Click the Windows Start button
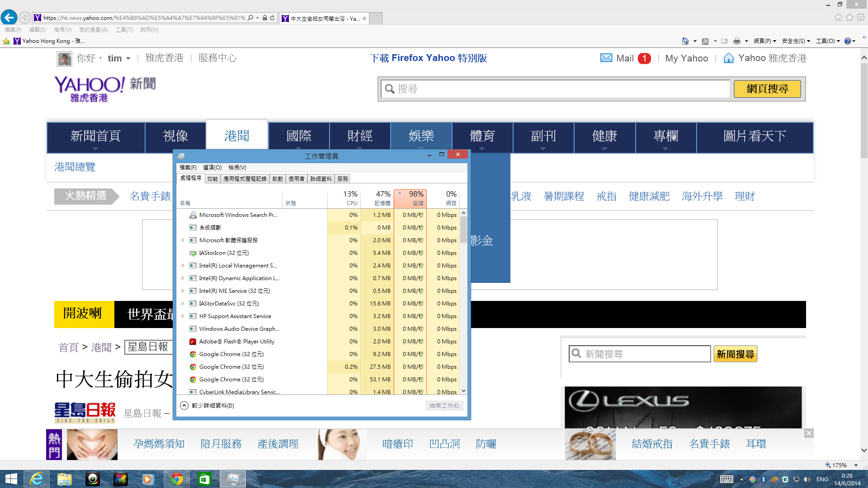868x488 pixels. coord(11,479)
